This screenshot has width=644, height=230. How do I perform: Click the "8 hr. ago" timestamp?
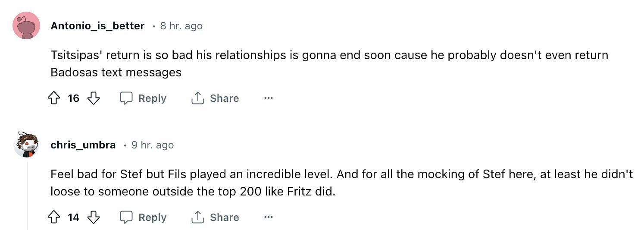tap(181, 26)
